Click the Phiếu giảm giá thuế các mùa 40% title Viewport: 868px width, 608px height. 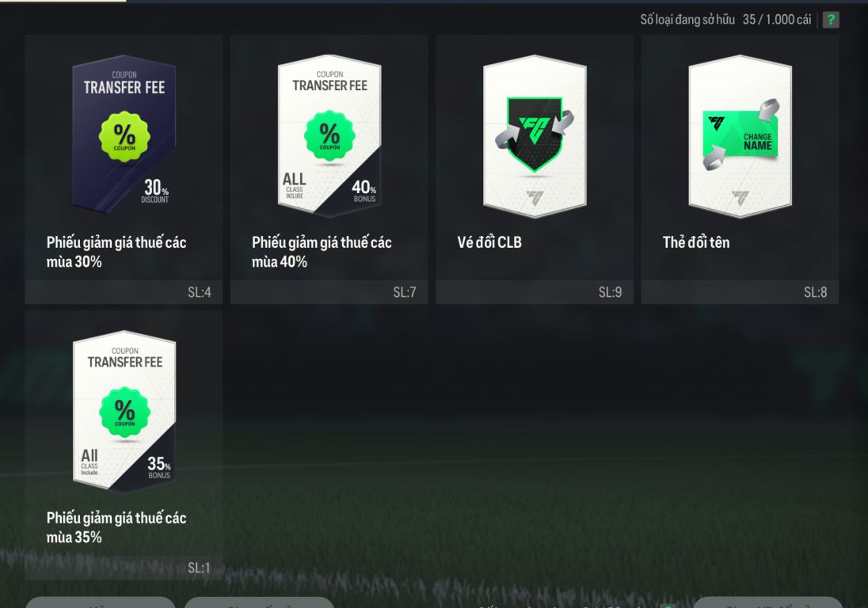tap(322, 252)
